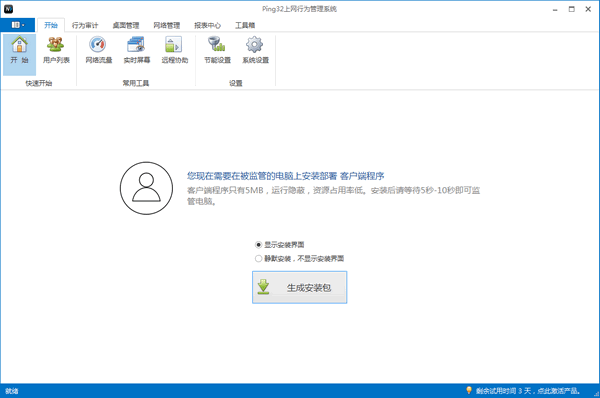Viewport: 600px width, 398px height.
Task: Switch to the 工具箱 tab
Action: pyautogui.click(x=245, y=25)
